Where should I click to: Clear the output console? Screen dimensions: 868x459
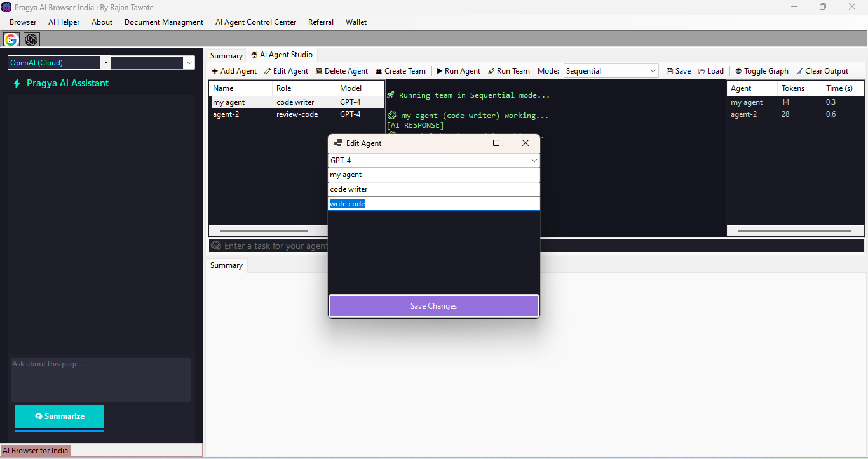[822, 71]
